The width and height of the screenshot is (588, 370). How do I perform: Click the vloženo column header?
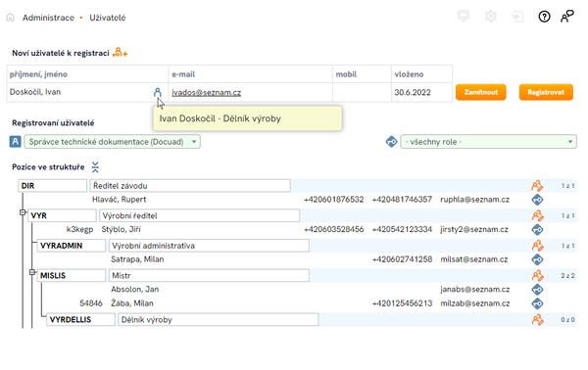pos(421,74)
